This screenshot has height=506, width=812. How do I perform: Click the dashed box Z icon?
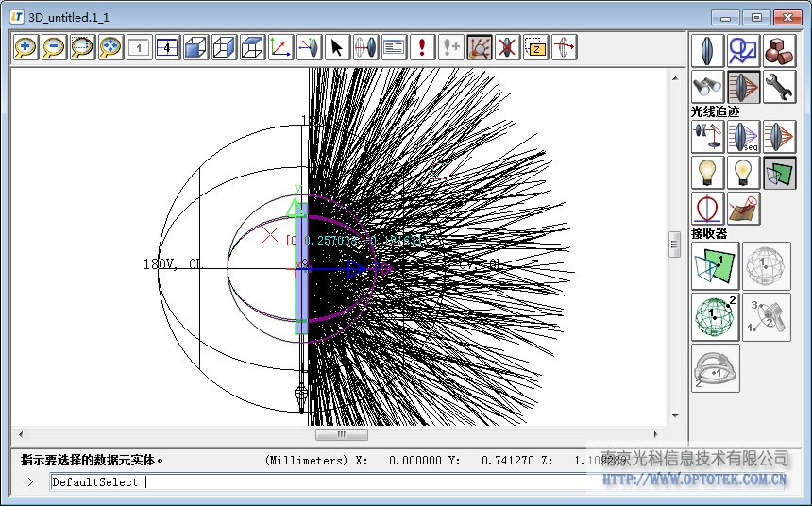535,47
